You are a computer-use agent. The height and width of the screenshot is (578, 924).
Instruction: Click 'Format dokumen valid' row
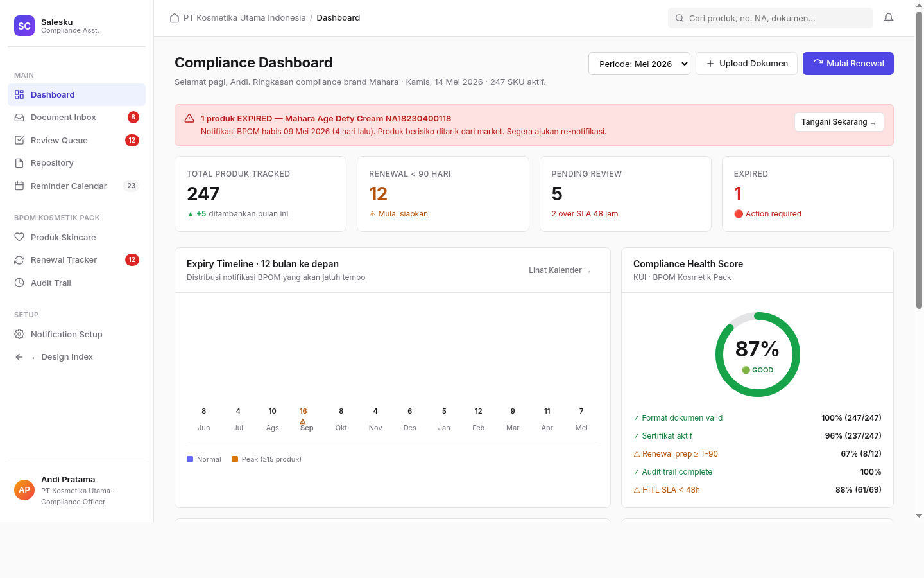757,418
